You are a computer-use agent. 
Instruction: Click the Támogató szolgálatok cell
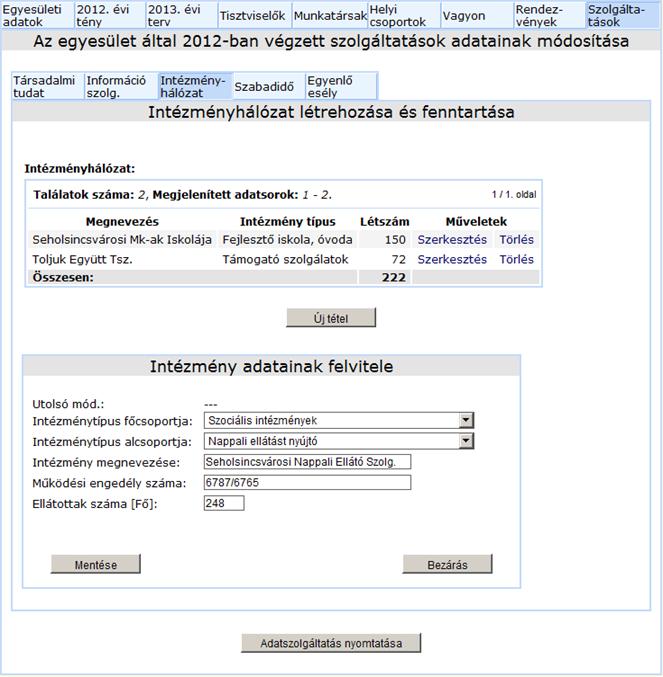click(287, 259)
